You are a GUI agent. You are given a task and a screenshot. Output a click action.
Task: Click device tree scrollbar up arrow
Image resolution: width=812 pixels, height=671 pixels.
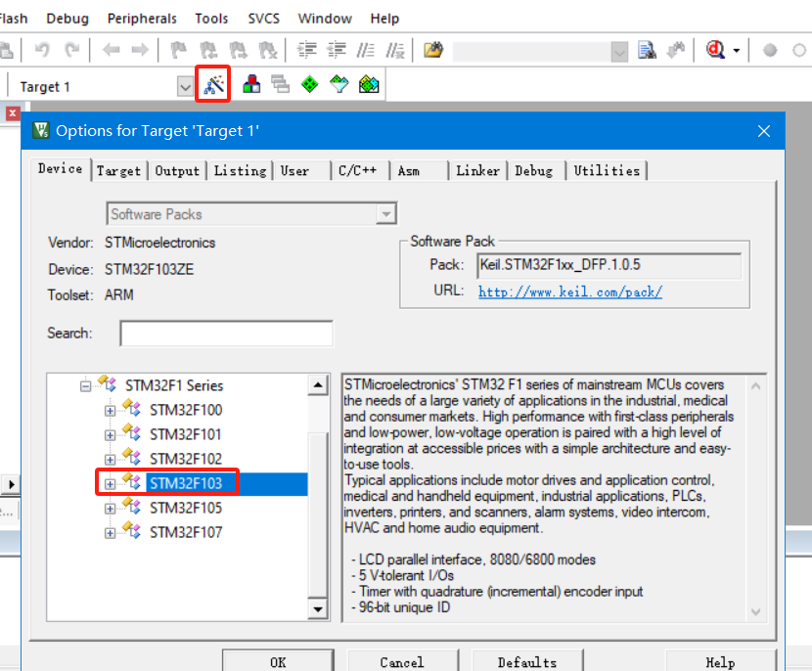pyautogui.click(x=318, y=385)
